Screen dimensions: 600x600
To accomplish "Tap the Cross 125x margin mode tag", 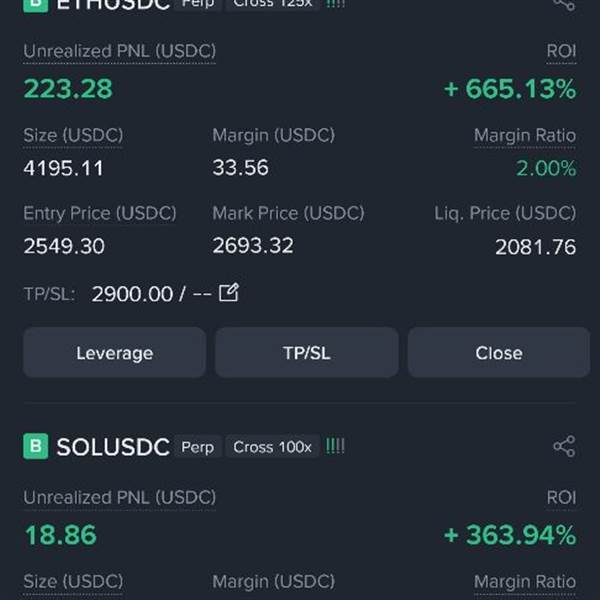I will coord(272,5).
